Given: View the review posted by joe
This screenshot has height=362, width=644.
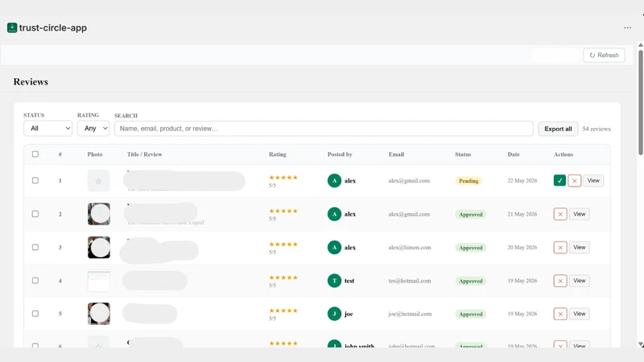Looking at the screenshot, I should click(x=579, y=314).
